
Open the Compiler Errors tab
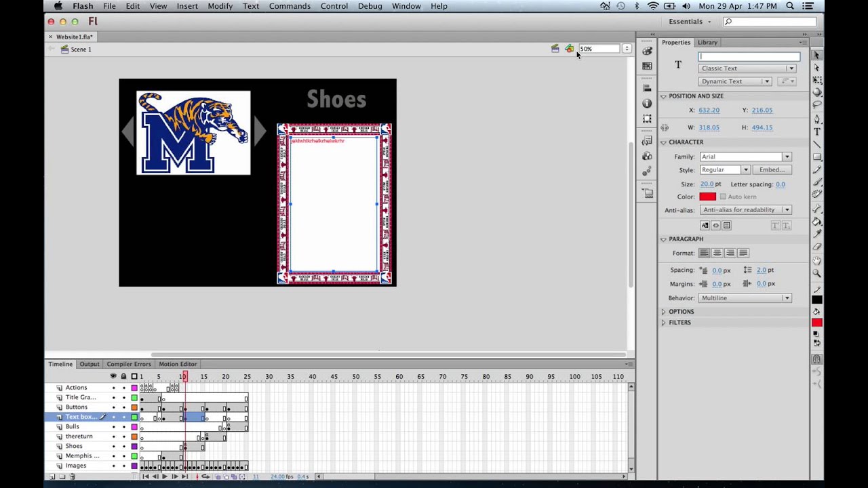[x=129, y=364]
